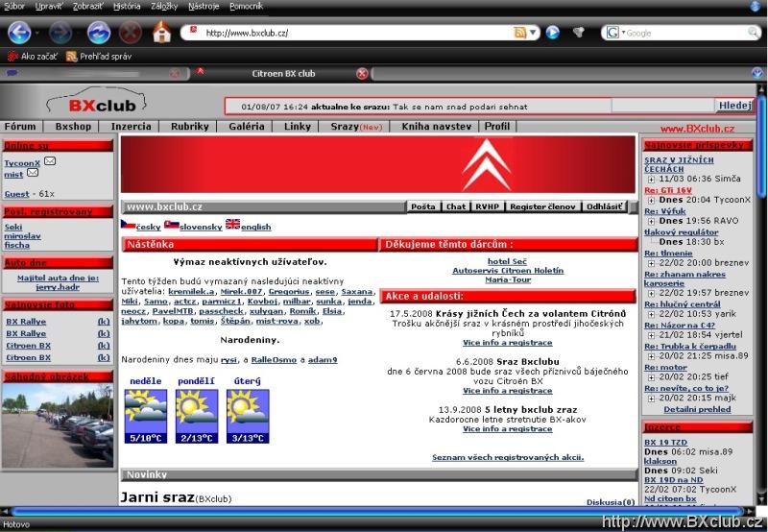Click the BXclub logo
Screen dimensions: 768x532
97,102
